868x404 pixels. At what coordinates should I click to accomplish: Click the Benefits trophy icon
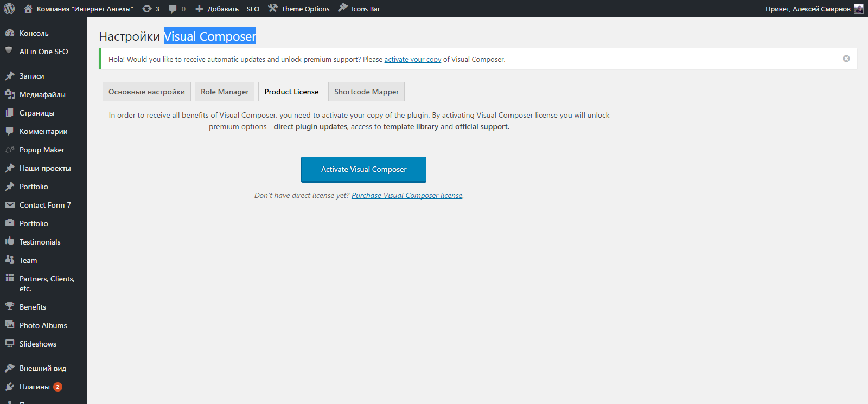click(x=10, y=306)
